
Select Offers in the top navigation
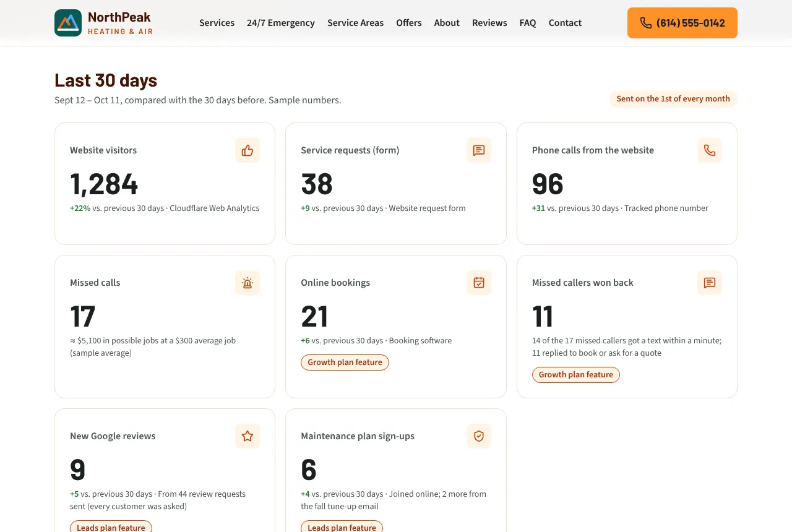coord(409,23)
